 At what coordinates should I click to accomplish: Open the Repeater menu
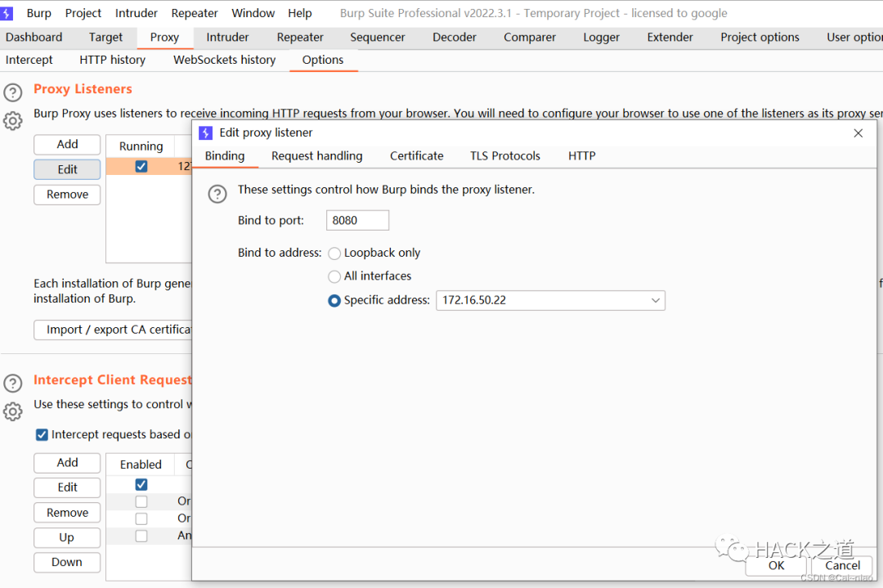195,13
